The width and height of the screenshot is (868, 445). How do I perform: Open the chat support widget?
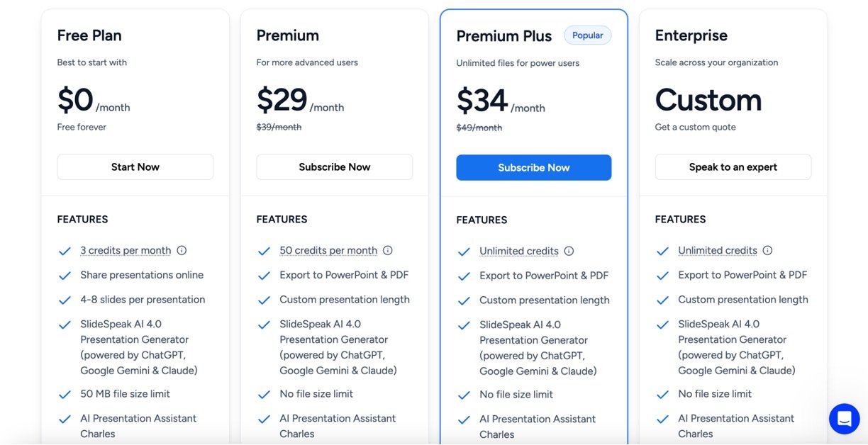coord(844,419)
